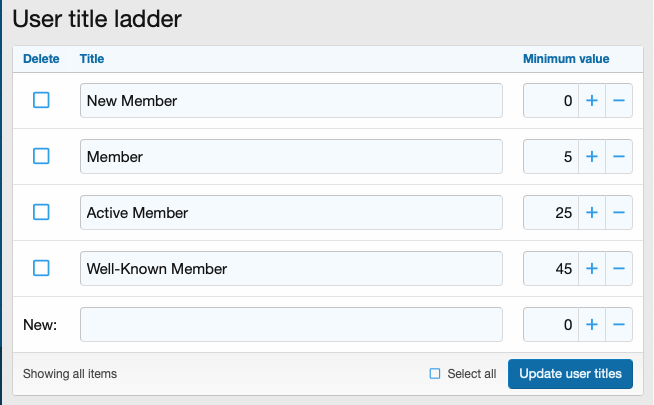Decrease New Member minimum value with minus

618,101
